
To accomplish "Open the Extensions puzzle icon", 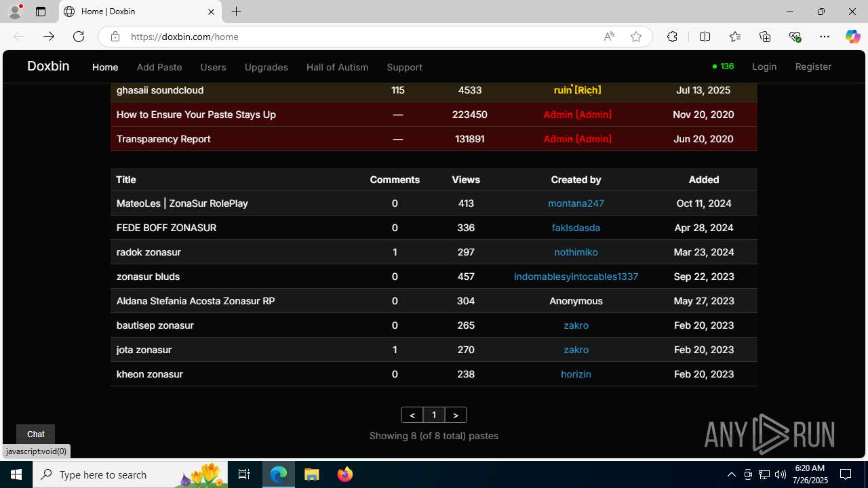I will 672,37.
